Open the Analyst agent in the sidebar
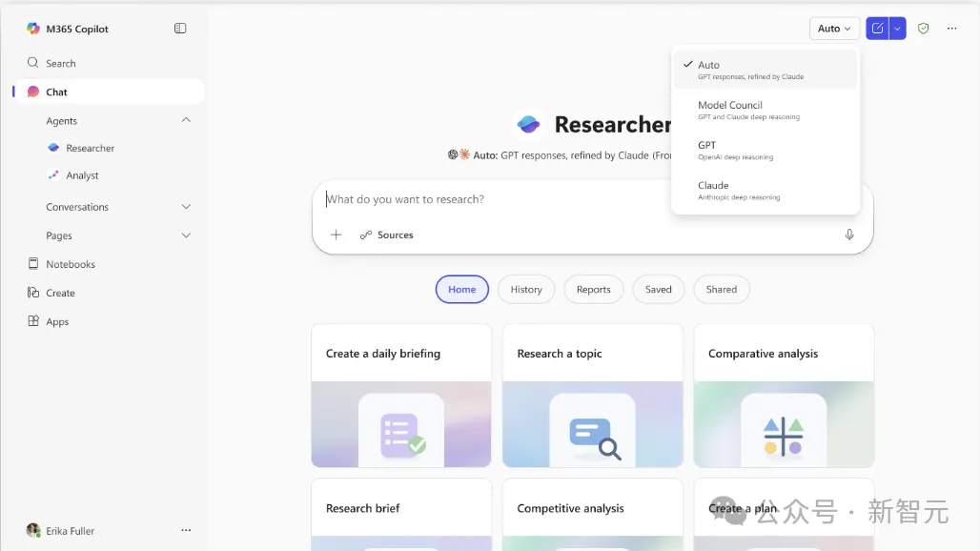This screenshot has width=980, height=551. (82, 175)
